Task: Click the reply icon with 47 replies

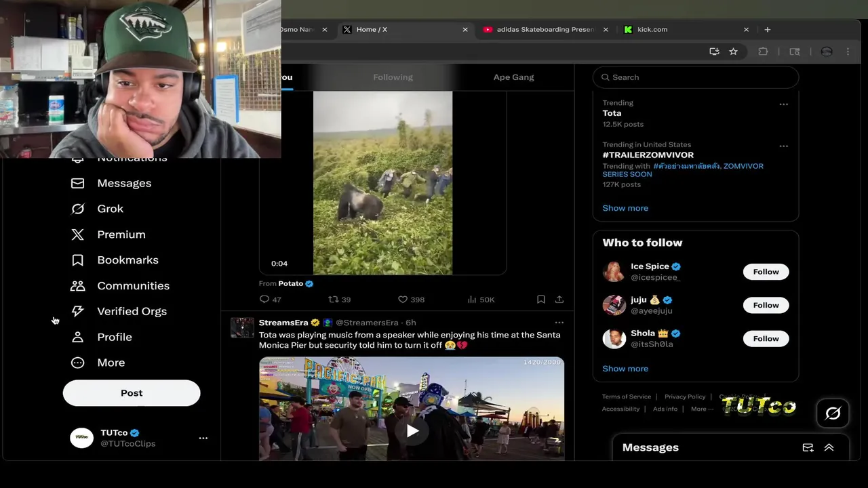Action: coord(264,299)
